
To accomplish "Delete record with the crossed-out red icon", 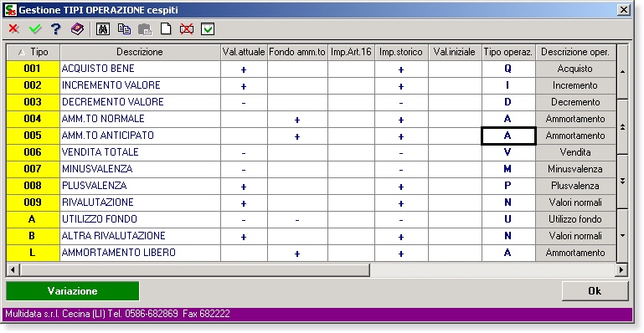I will [x=187, y=29].
